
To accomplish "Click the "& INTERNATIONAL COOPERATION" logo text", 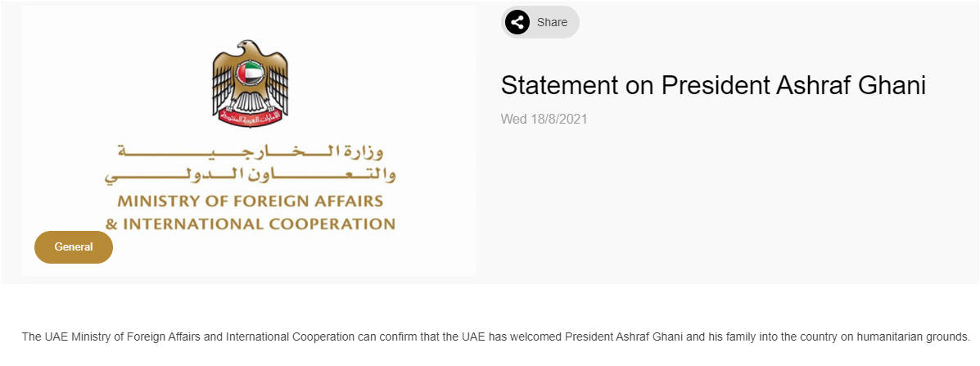I will (x=251, y=224).
